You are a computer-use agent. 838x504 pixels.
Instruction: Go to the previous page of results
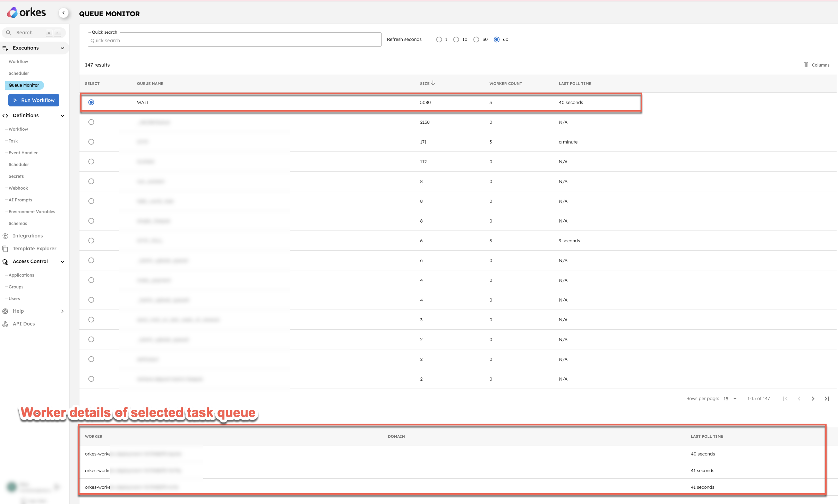pyautogui.click(x=799, y=399)
